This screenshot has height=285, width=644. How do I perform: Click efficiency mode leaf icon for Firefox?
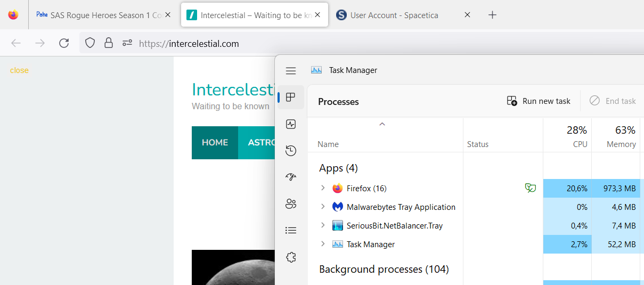(x=530, y=188)
